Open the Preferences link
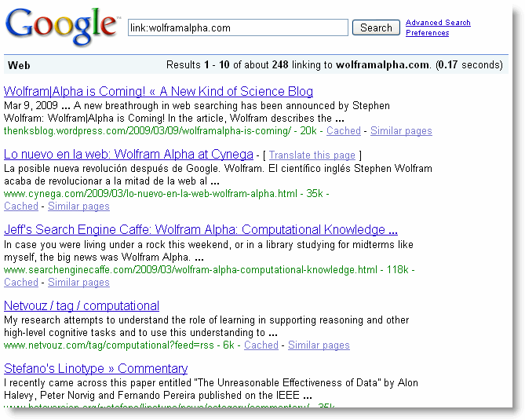The image size is (525, 420). [x=427, y=33]
